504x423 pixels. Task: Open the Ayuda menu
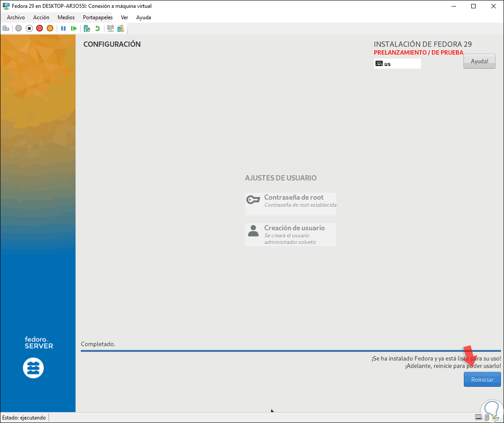coord(144,17)
